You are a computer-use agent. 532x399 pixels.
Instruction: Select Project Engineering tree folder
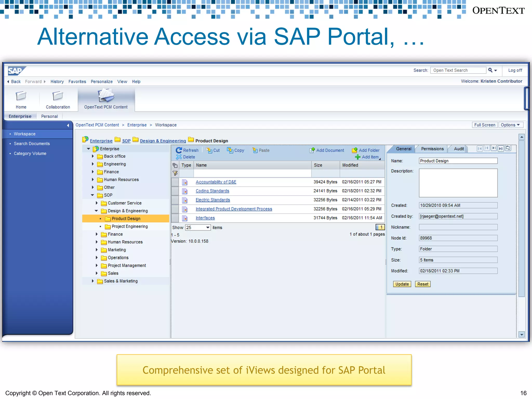tap(130, 226)
